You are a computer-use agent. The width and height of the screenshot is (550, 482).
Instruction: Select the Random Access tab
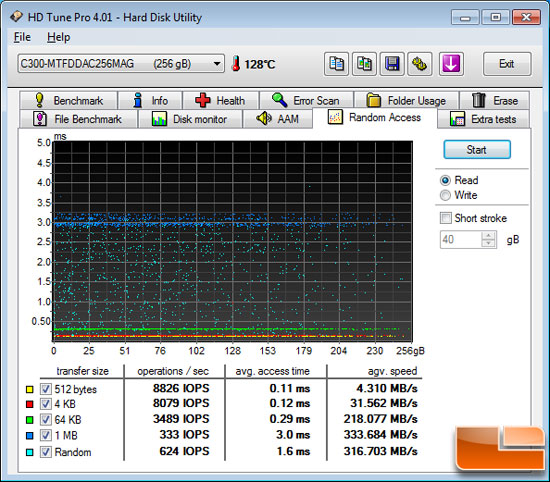pyautogui.click(x=375, y=118)
